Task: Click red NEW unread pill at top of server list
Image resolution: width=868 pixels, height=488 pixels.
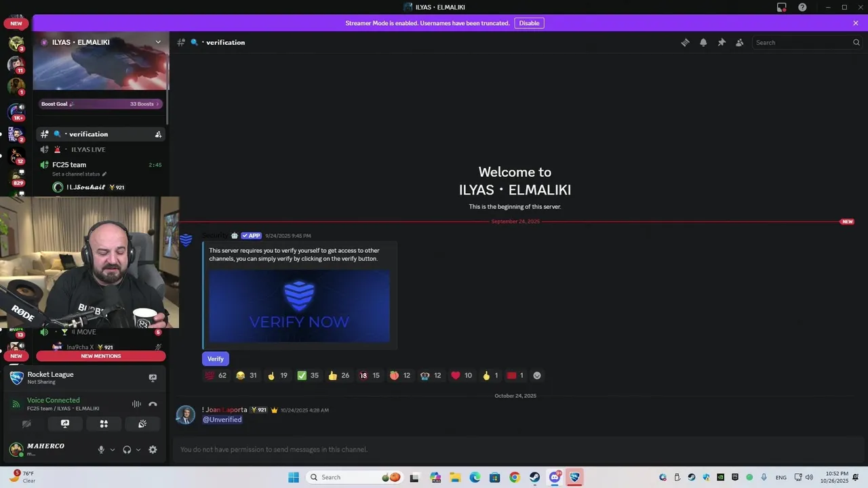Action: click(x=16, y=23)
